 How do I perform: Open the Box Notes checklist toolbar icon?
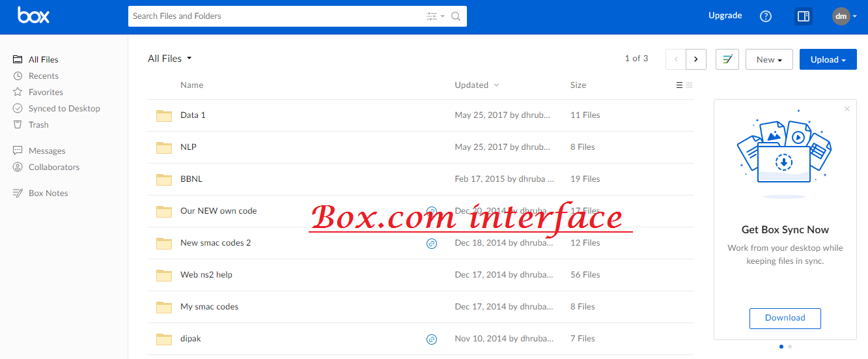pos(727,59)
